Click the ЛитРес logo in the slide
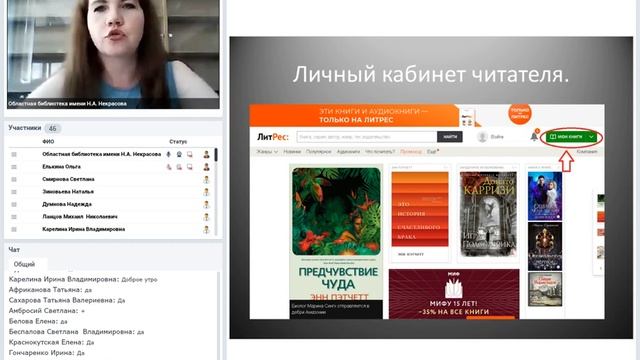This screenshot has width=640, height=360. pos(272,137)
